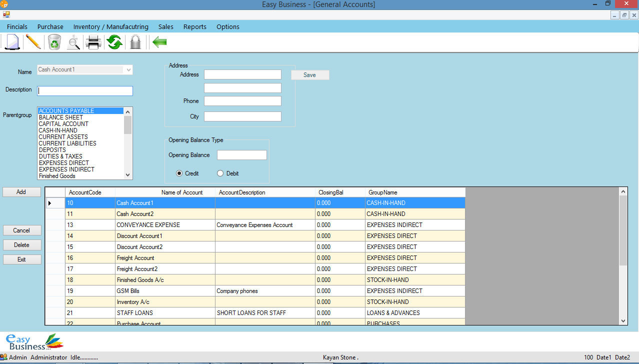Click the New document toolbar icon
The height and width of the screenshot is (364, 639).
[x=12, y=42]
